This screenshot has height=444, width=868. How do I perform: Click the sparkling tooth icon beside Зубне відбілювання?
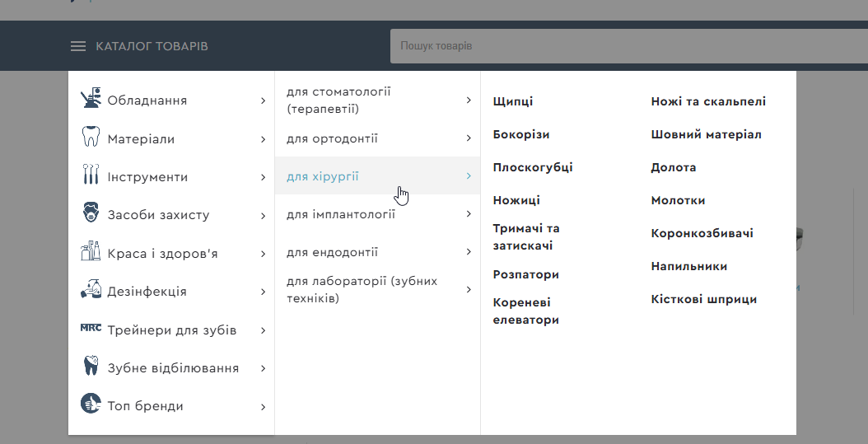click(x=91, y=367)
